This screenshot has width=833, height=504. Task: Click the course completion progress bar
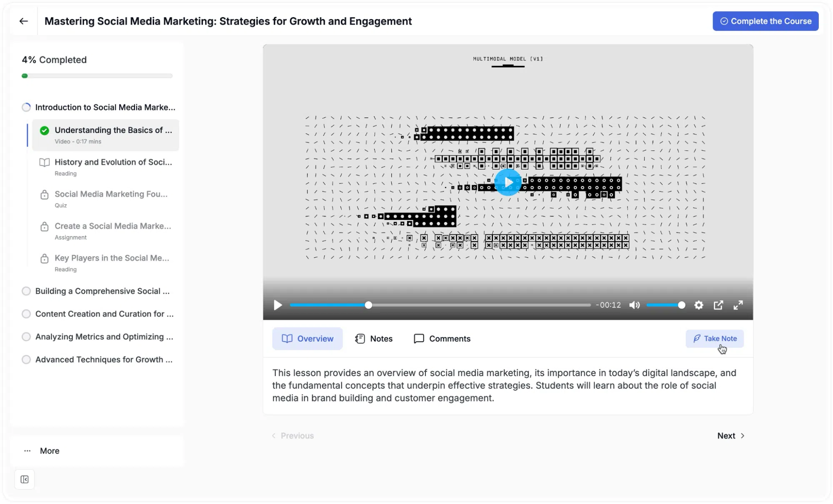click(x=97, y=76)
